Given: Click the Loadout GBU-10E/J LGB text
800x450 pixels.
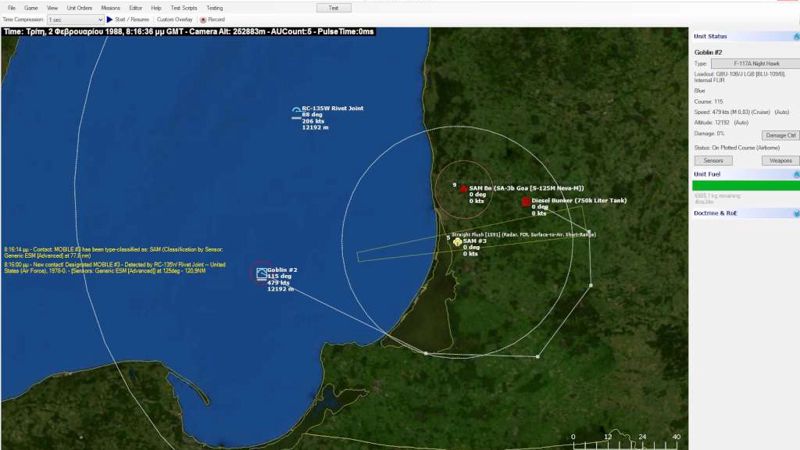Looking at the screenshot, I should [x=740, y=77].
